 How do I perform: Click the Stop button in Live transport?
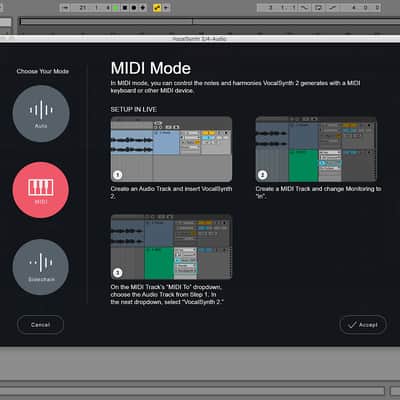[x=125, y=7]
